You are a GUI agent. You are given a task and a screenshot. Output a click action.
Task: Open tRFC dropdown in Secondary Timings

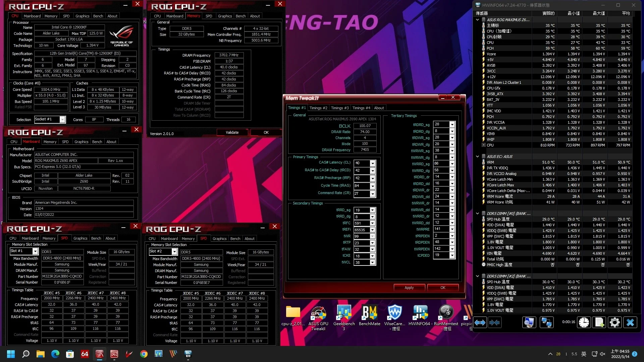[372, 223]
